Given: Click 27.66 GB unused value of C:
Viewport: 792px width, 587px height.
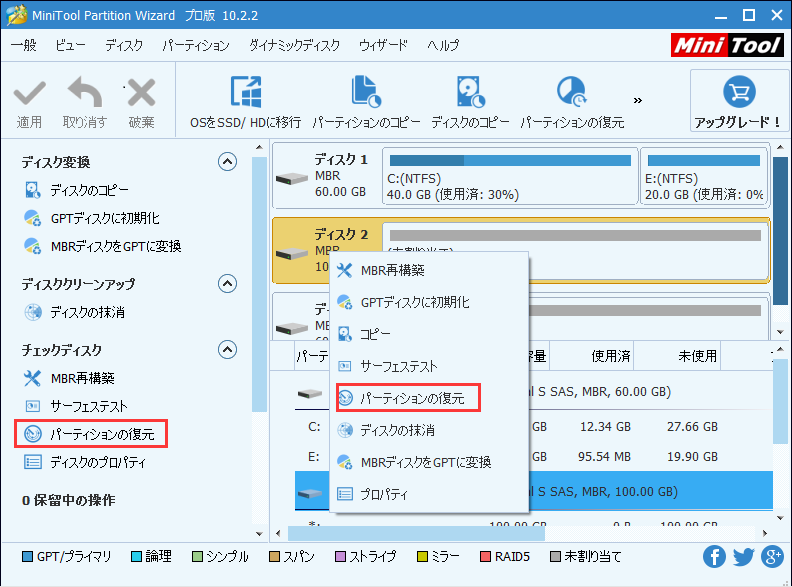Looking at the screenshot, I should coord(692,427).
